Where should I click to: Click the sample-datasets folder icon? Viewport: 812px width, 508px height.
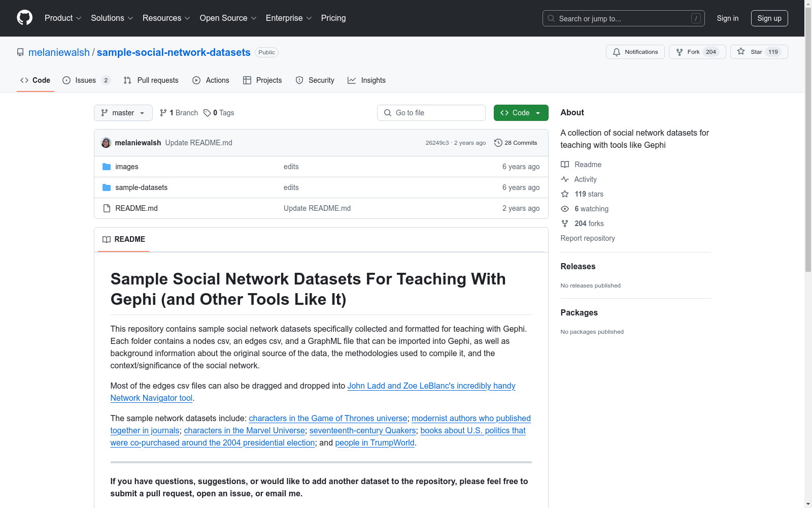pyautogui.click(x=107, y=187)
